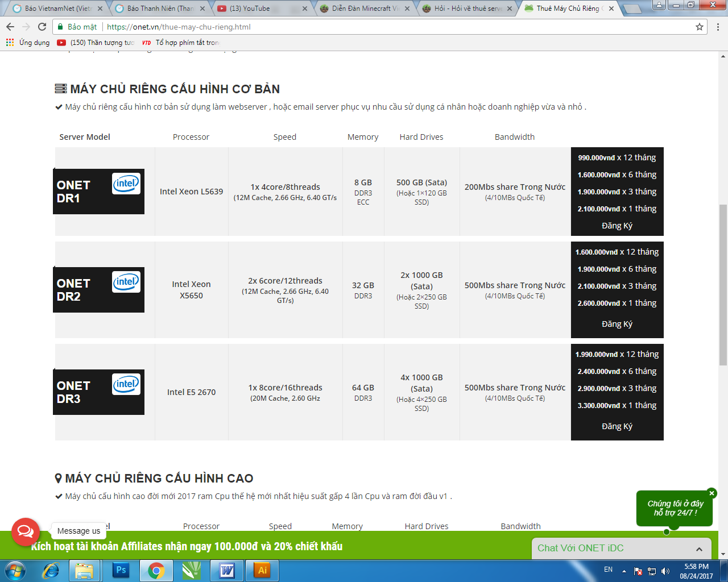The image size is (728, 582).
Task: Click the MÁY CHỦ RIÊNG CẤU HÌNH CAO heading
Action: click(x=154, y=479)
